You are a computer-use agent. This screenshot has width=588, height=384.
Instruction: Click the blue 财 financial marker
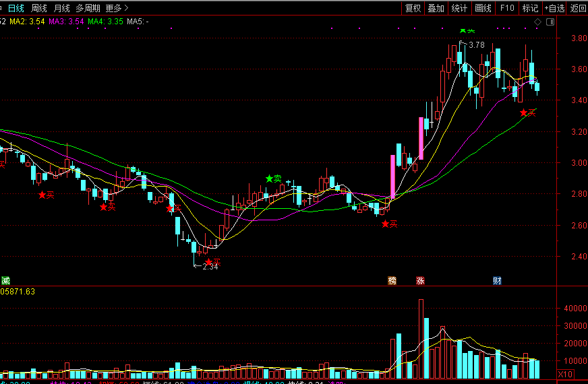coord(497,280)
